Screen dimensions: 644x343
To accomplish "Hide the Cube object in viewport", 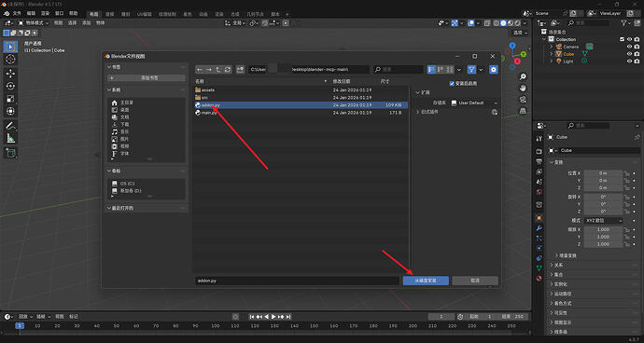I will click(x=629, y=54).
